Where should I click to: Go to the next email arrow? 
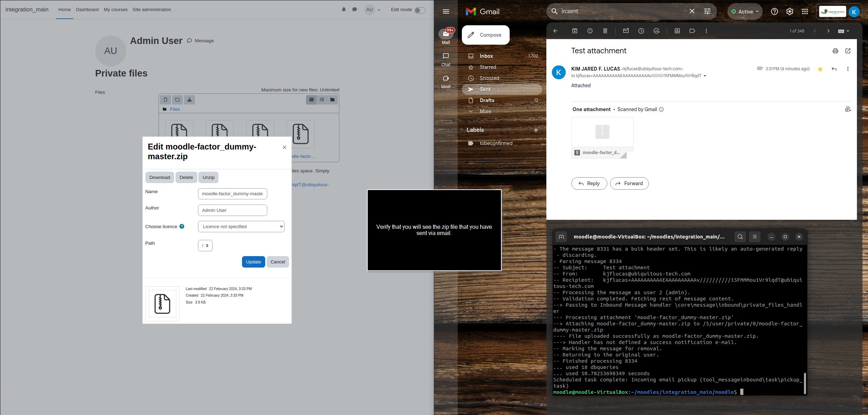[x=828, y=31]
